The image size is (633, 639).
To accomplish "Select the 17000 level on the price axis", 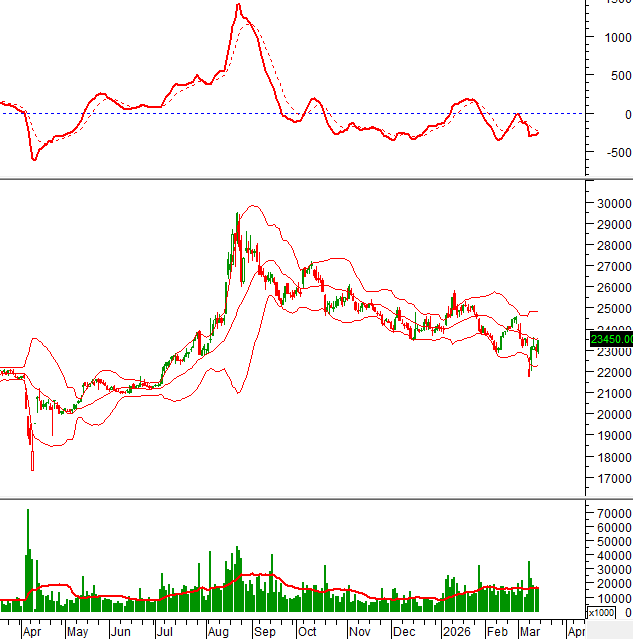I will coord(610,479).
